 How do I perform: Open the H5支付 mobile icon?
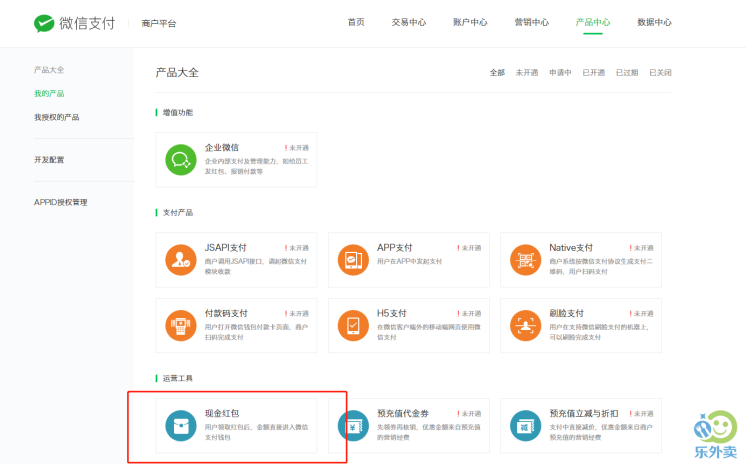tap(353, 326)
